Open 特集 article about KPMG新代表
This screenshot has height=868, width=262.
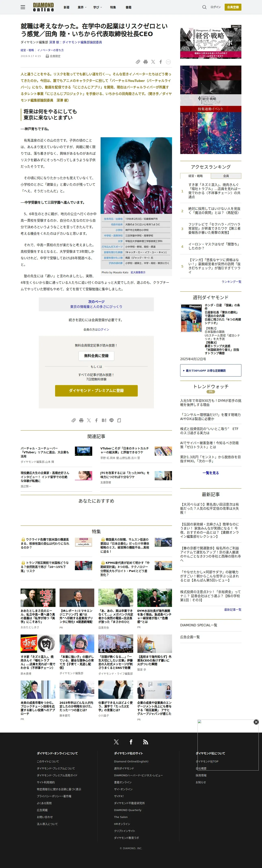[125, 569]
